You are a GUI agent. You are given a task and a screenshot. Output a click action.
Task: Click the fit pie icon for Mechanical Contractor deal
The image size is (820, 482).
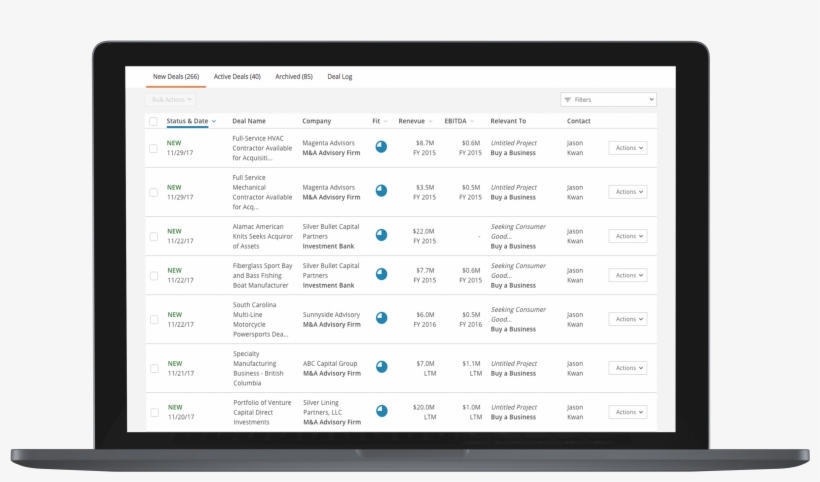[x=381, y=191]
